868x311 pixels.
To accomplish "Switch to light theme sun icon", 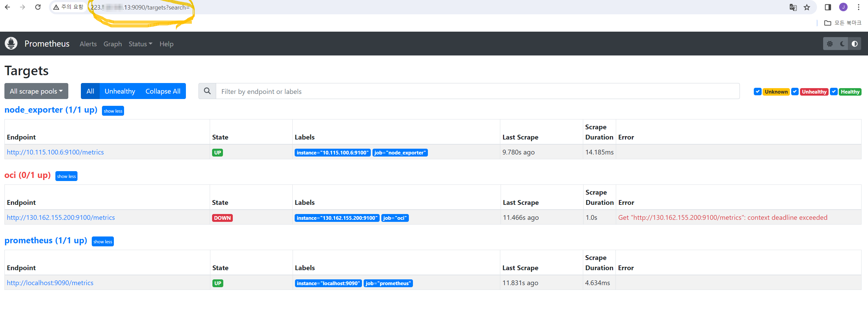I will click(830, 44).
